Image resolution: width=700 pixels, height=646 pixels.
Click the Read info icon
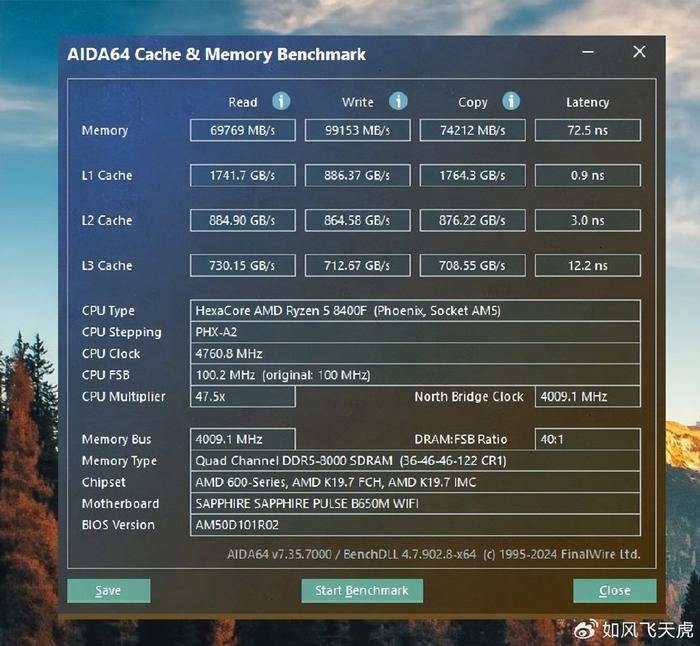(281, 101)
